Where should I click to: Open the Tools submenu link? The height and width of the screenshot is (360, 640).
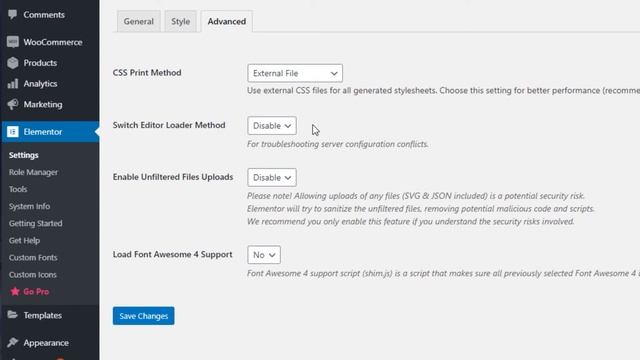18,189
